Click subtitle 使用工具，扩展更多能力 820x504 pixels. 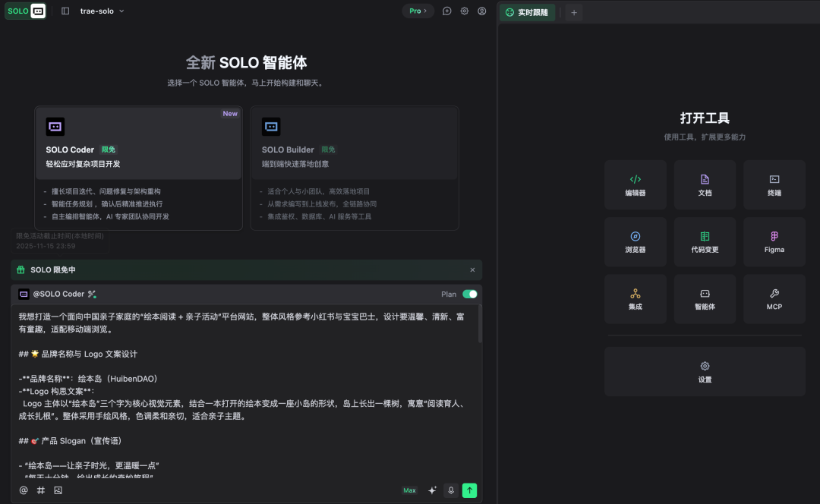(x=705, y=137)
